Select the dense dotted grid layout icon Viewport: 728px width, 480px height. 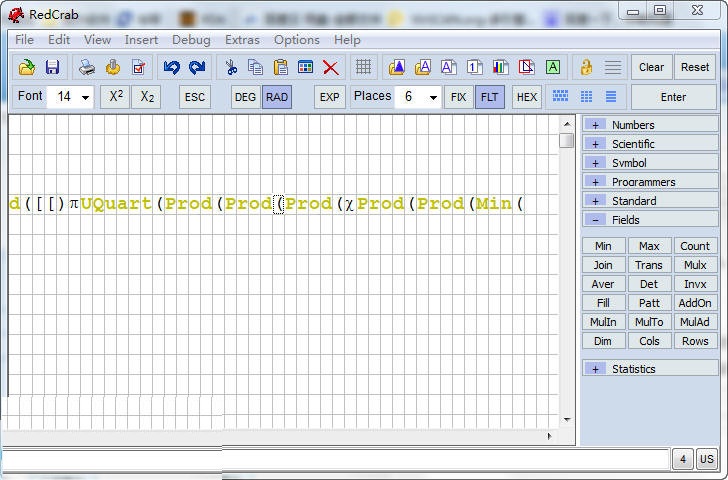click(x=560, y=97)
